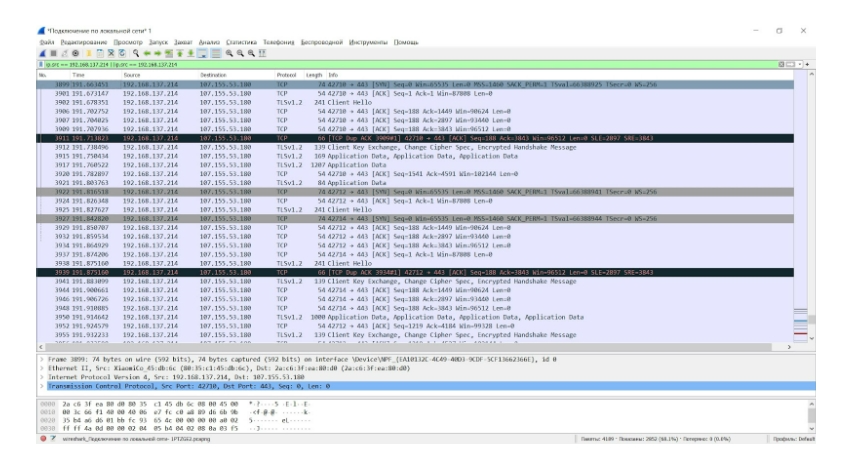
Task: Expand the Ethernet II details row
Action: click(42, 368)
